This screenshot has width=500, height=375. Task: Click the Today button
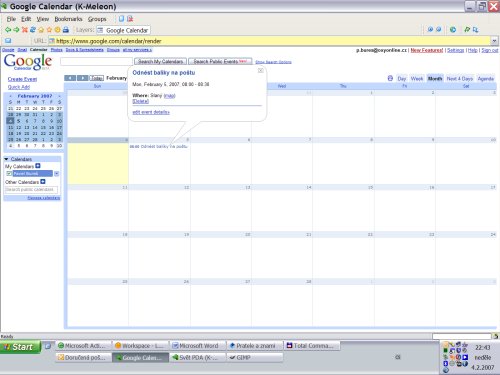[96, 78]
